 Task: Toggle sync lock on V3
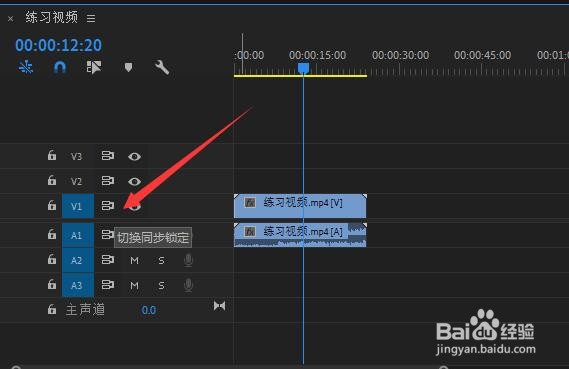[108, 156]
